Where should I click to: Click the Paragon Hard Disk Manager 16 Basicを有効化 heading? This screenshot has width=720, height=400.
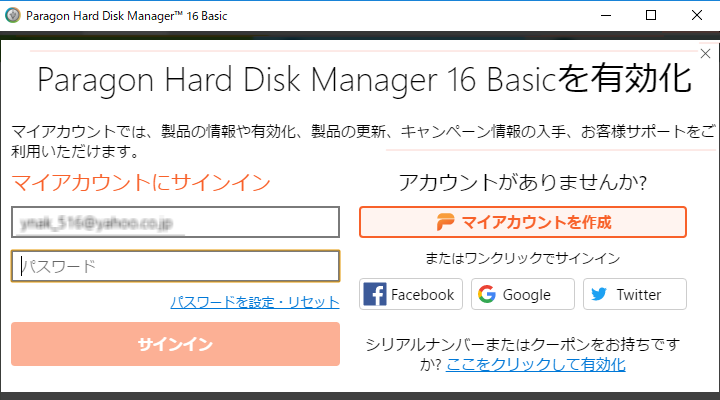tap(364, 78)
